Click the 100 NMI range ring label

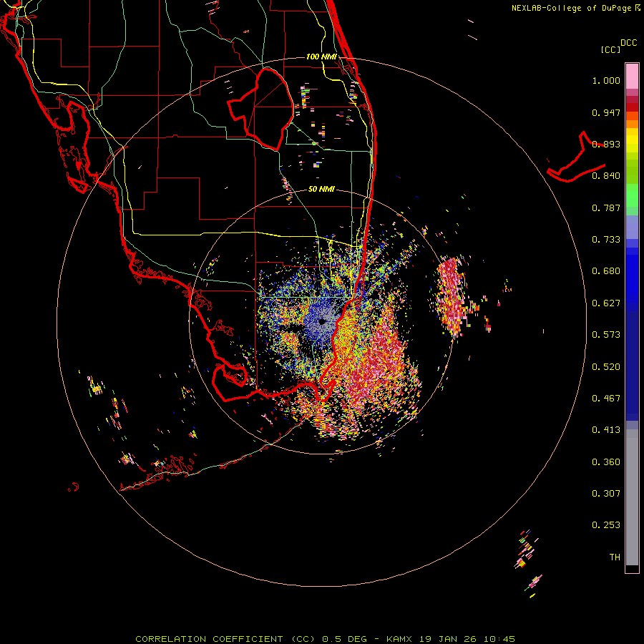[x=321, y=57]
